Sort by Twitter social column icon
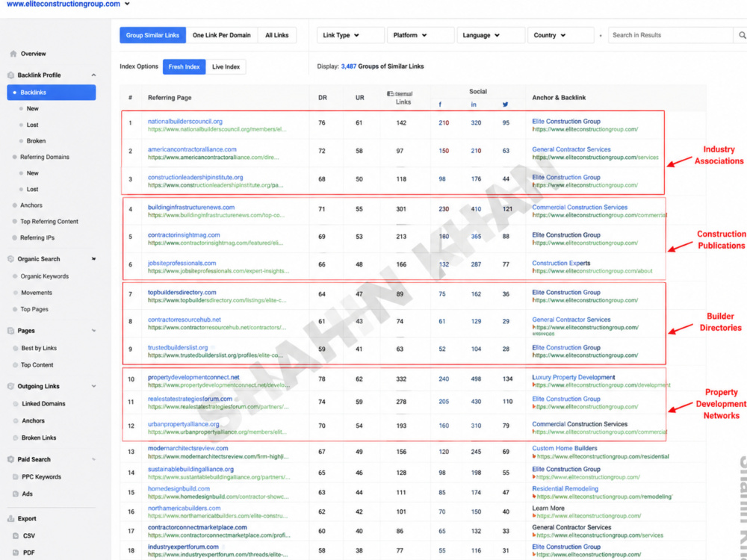This screenshot has height=560, width=747. pyautogui.click(x=506, y=105)
